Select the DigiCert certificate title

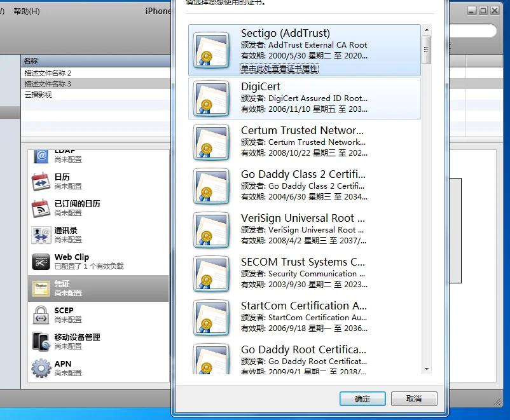pyautogui.click(x=261, y=86)
